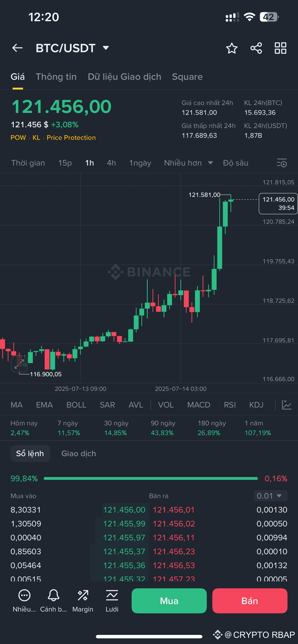Enable the MACD indicator
The height and width of the screenshot is (644, 298).
tap(199, 405)
